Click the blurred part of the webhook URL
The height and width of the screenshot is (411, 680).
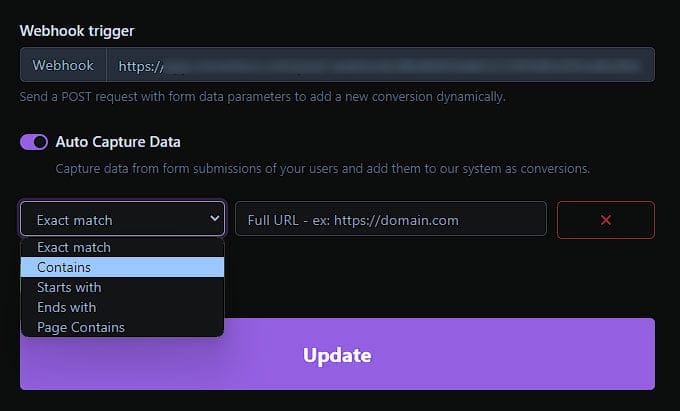[x=400, y=66]
